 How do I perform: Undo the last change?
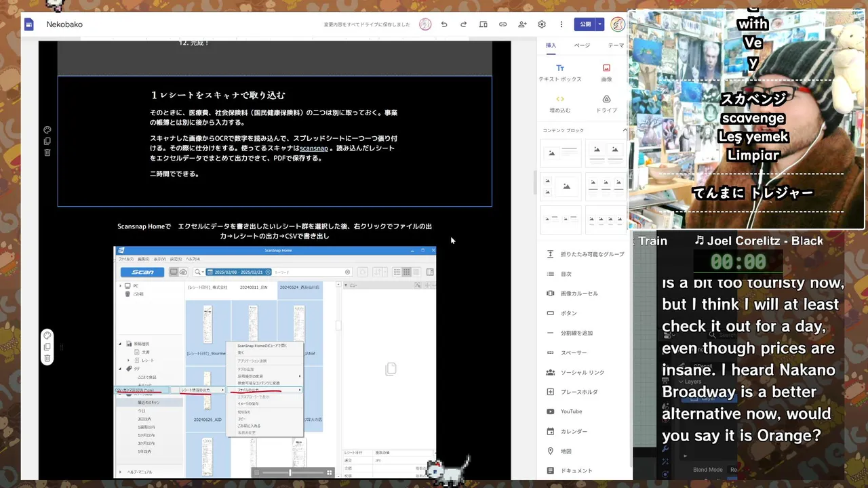tap(444, 24)
